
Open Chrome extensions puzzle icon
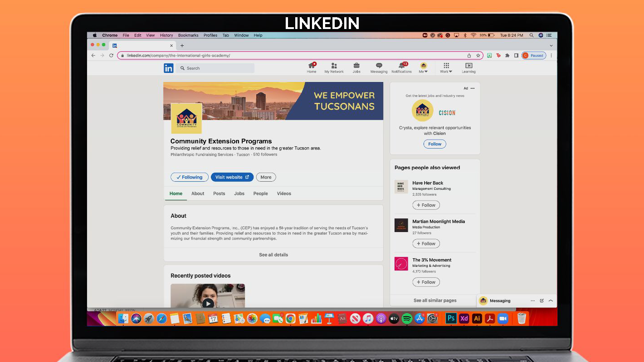point(507,56)
